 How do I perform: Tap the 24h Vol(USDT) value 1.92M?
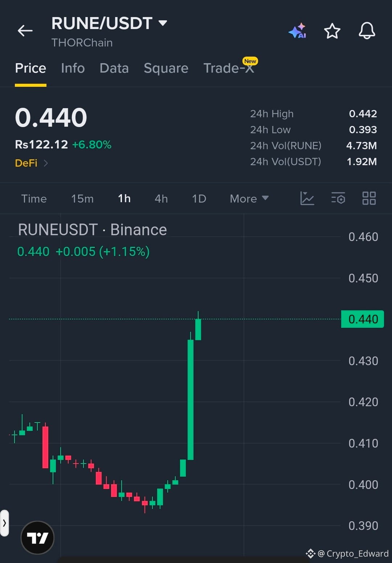pyautogui.click(x=362, y=162)
